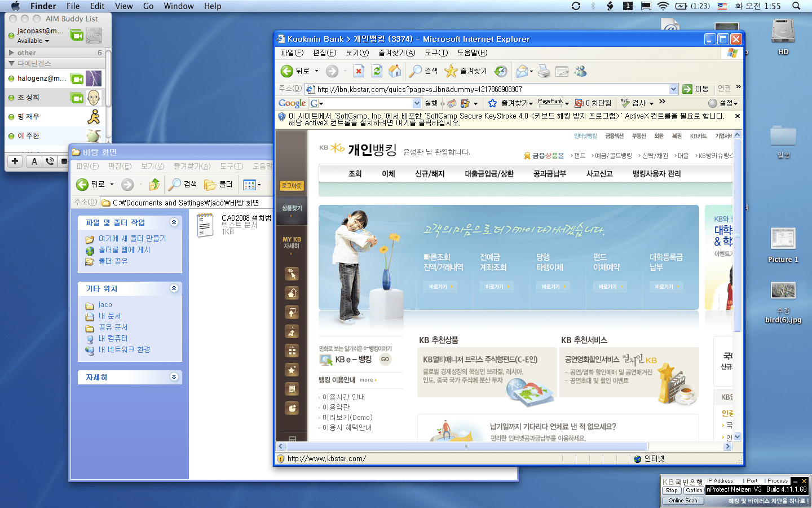
Task: Open the History icon in Internet Explorer toolbar
Action: [x=501, y=71]
